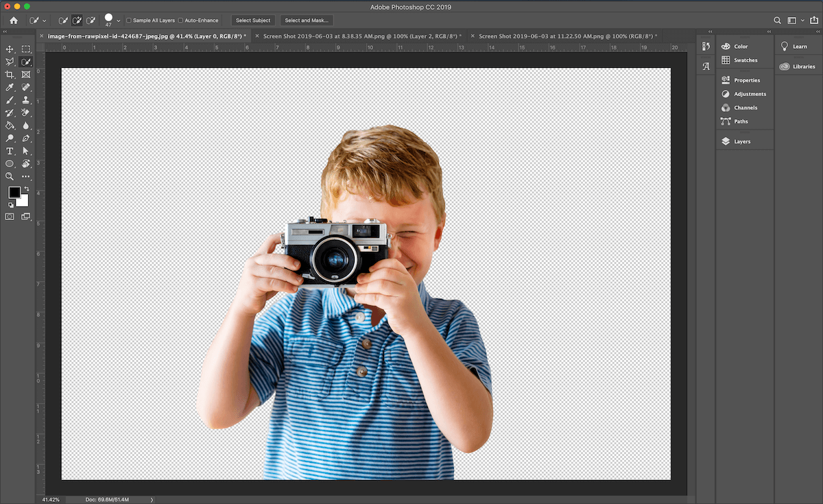This screenshot has width=823, height=504.
Task: Select the Lasso tool
Action: point(10,62)
